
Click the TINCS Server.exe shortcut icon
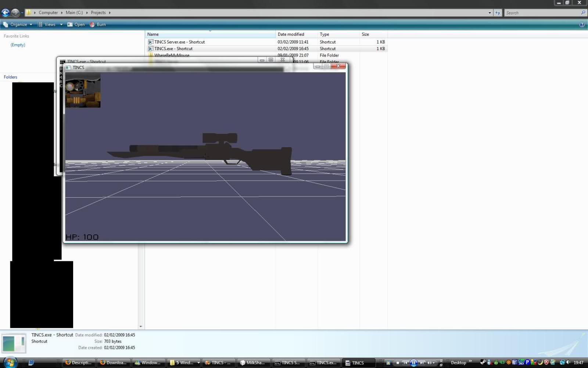coord(150,42)
